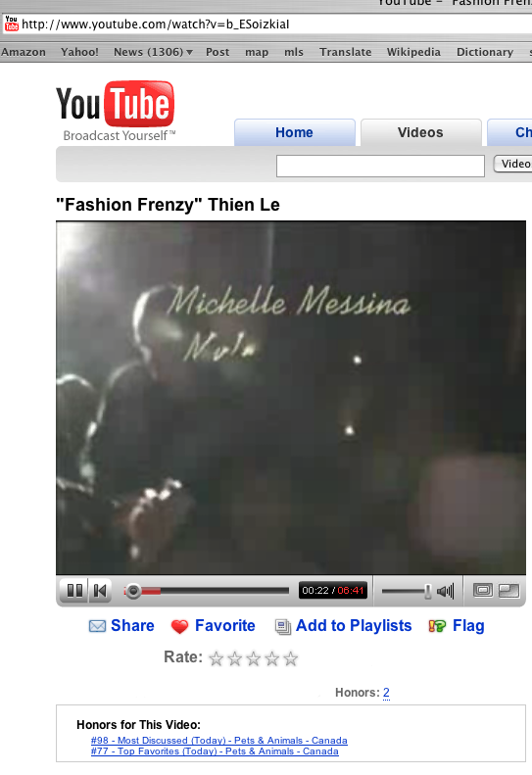532x775 pixels.
Task: Click the Share envelope icon
Action: click(97, 626)
